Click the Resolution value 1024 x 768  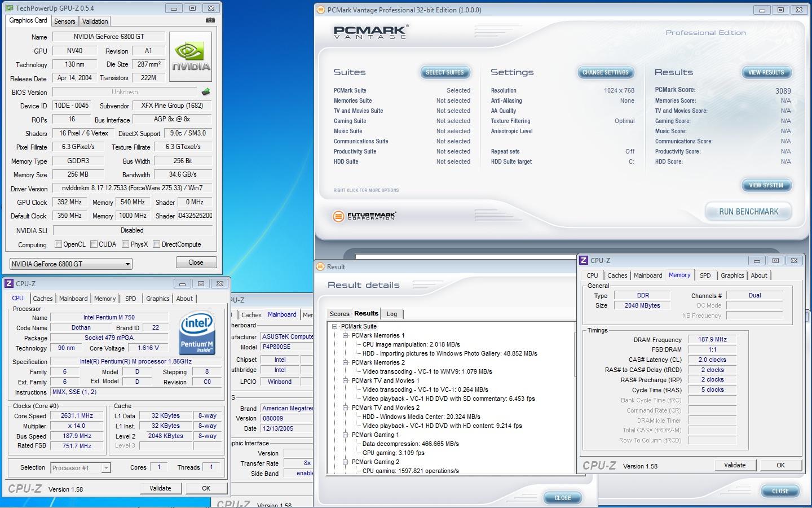coord(619,90)
